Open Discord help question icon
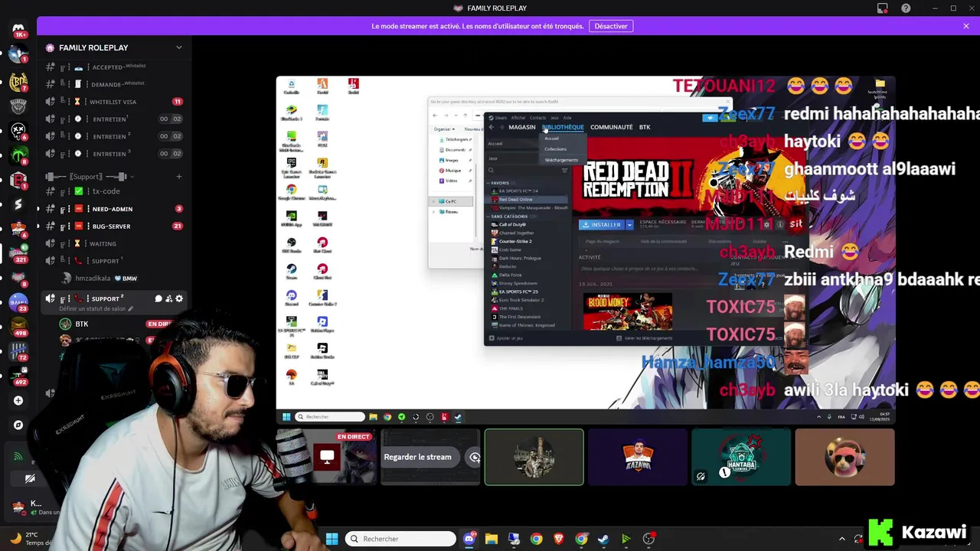The height and width of the screenshot is (551, 980). coord(906,8)
